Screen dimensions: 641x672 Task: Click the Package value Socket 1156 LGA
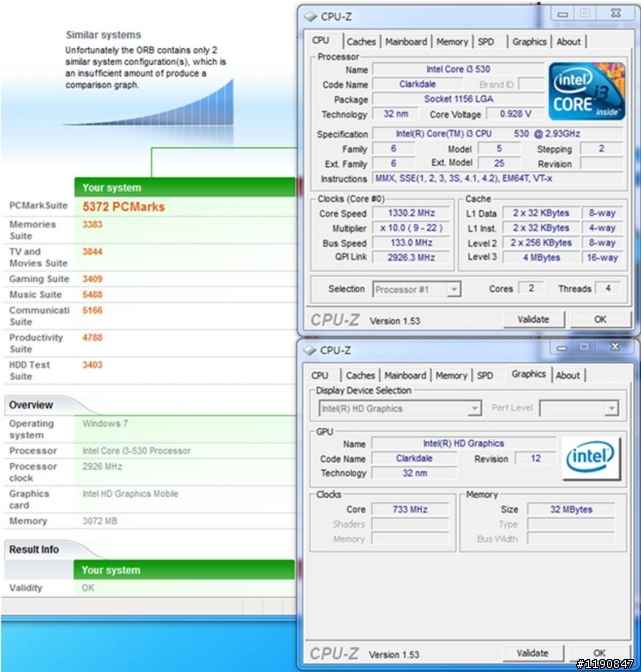point(458,99)
